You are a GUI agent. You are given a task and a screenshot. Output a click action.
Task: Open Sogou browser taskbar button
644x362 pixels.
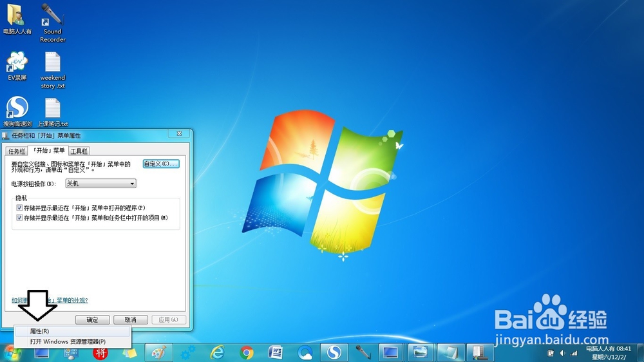pyautogui.click(x=334, y=352)
